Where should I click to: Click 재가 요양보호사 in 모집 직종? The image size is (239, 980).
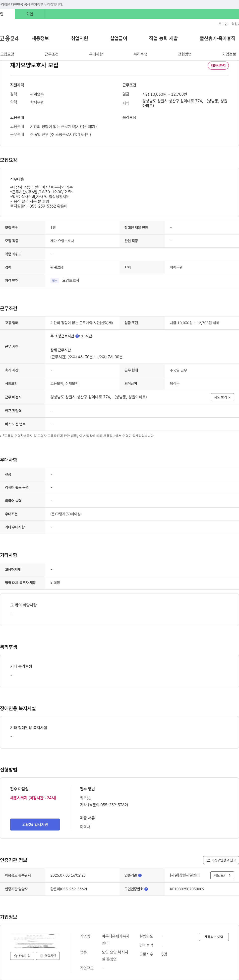(x=62, y=241)
